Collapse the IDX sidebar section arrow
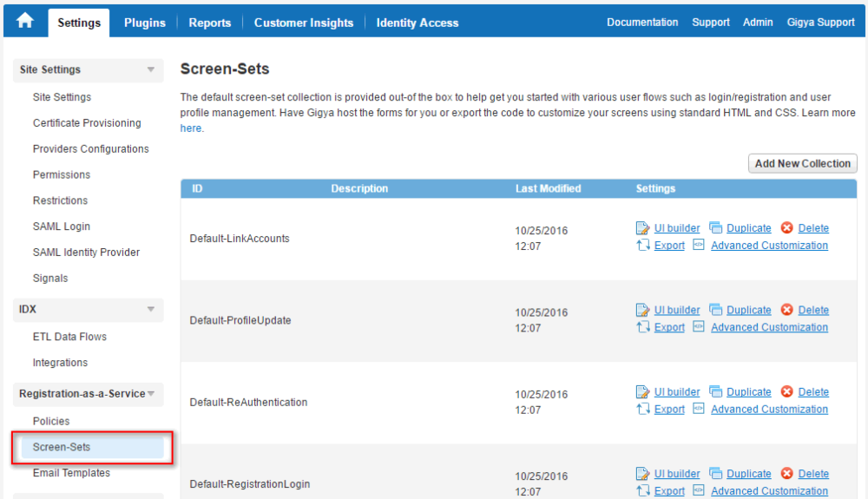 [x=150, y=309]
